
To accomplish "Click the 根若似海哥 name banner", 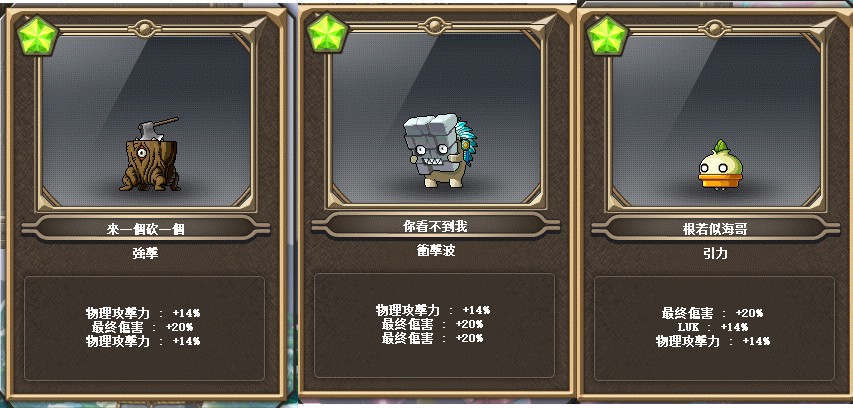I will [715, 228].
